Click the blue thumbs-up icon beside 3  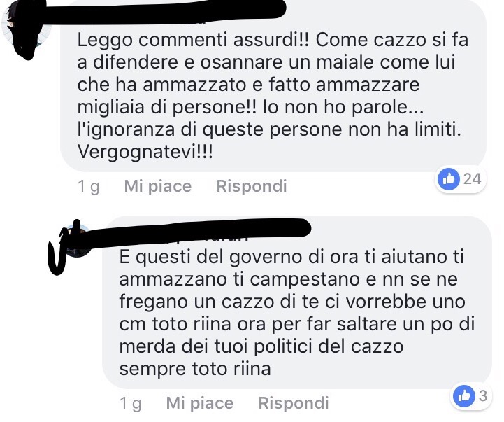[x=464, y=395]
